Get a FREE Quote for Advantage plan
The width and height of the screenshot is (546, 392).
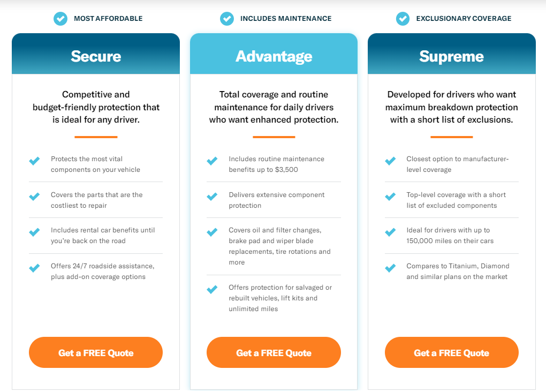point(274,352)
